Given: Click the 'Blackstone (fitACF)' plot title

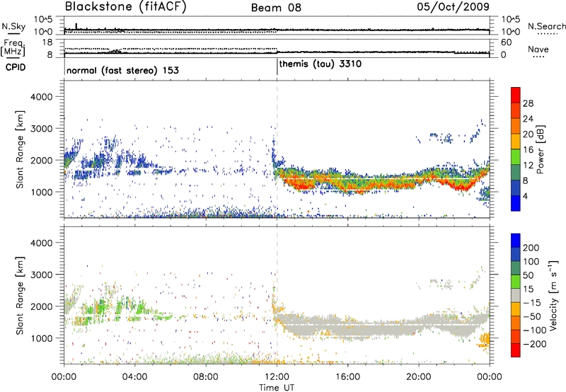Looking at the screenshot, I should tap(126, 6).
